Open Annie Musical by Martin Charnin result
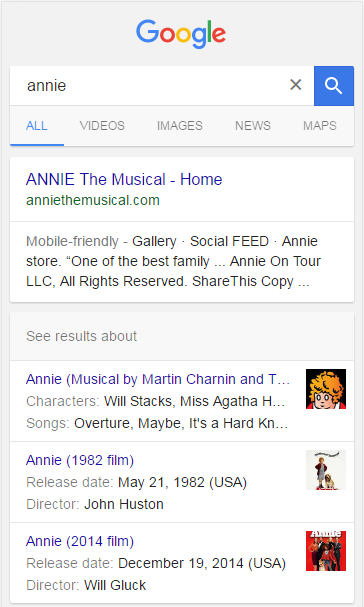 tap(158, 379)
